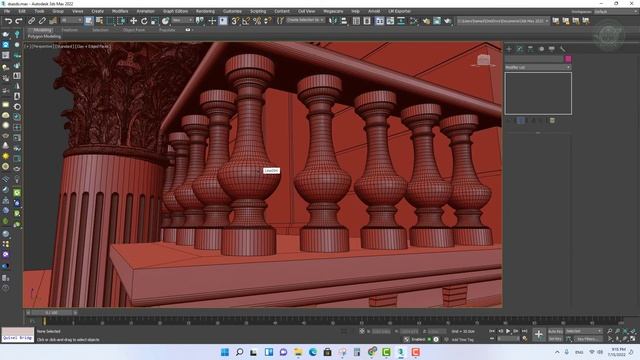Open the Create Selection Set dropdown

point(305,20)
